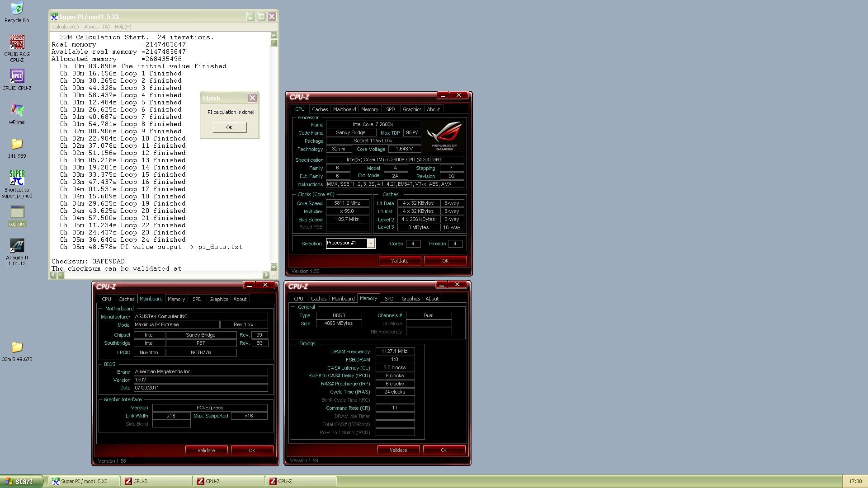Open About tab in CPU-Z CPU window
This screenshot has height=488, width=868.
point(433,109)
